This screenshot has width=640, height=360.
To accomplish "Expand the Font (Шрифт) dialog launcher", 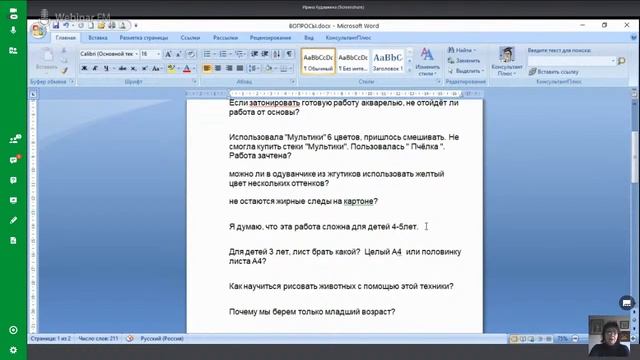I will click(x=195, y=82).
